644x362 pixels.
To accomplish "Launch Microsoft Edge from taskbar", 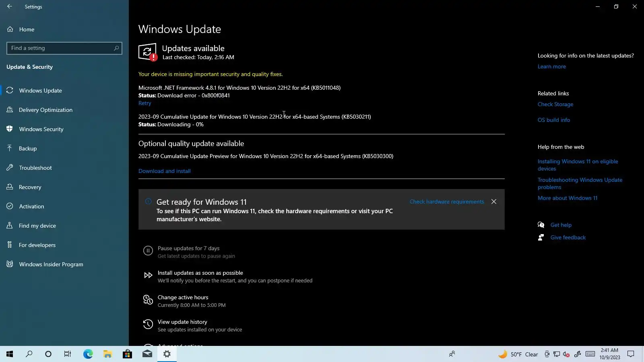I will 88,354.
